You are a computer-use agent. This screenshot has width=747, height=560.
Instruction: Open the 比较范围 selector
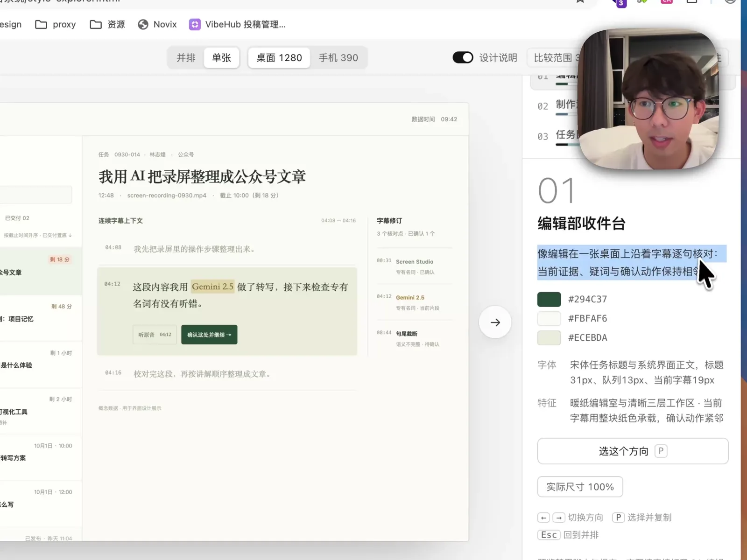[554, 58]
